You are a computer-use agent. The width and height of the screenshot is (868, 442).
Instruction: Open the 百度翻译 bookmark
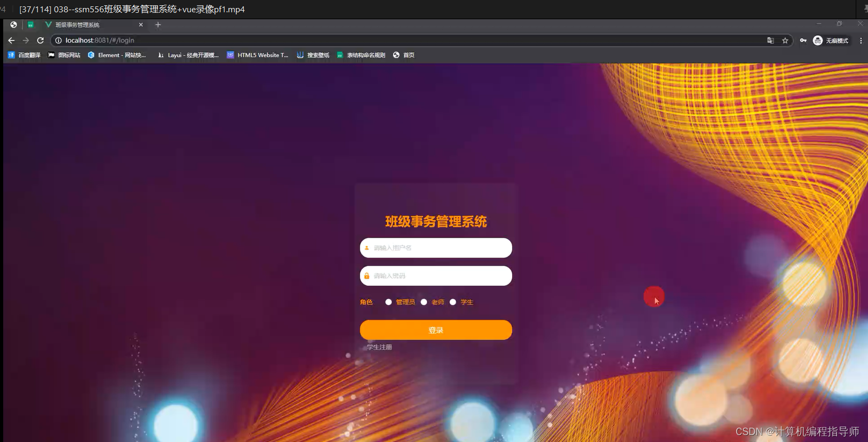(24, 55)
